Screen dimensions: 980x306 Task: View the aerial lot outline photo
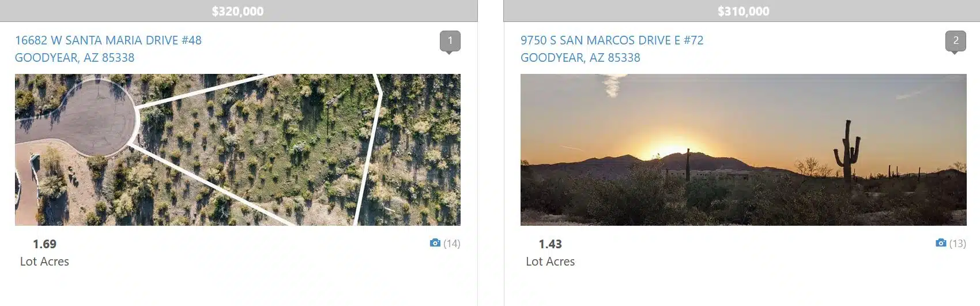(238, 150)
